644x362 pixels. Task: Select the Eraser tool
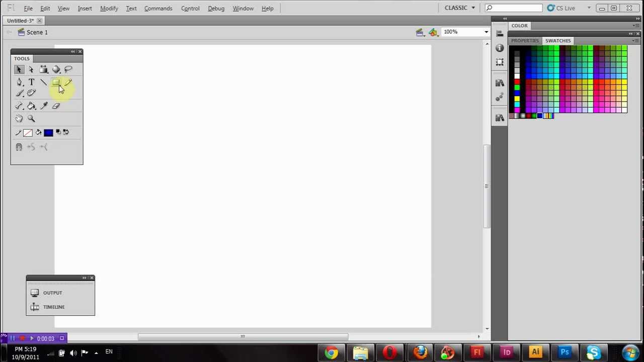pyautogui.click(x=56, y=106)
